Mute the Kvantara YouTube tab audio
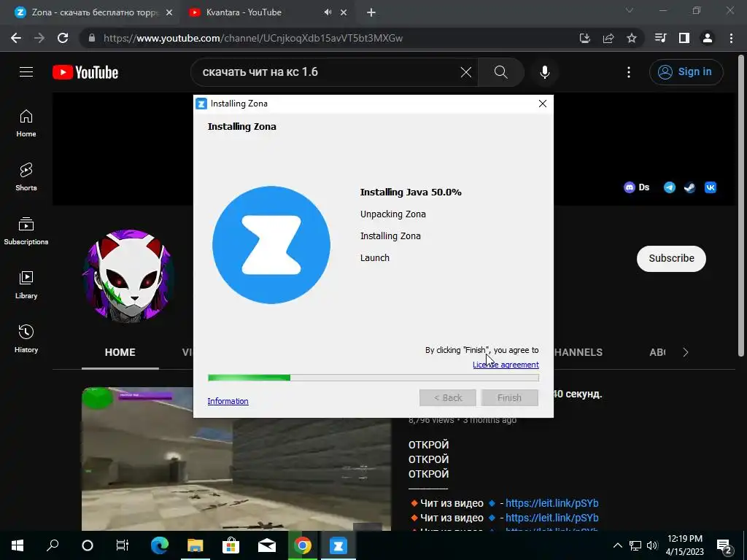 coord(328,12)
